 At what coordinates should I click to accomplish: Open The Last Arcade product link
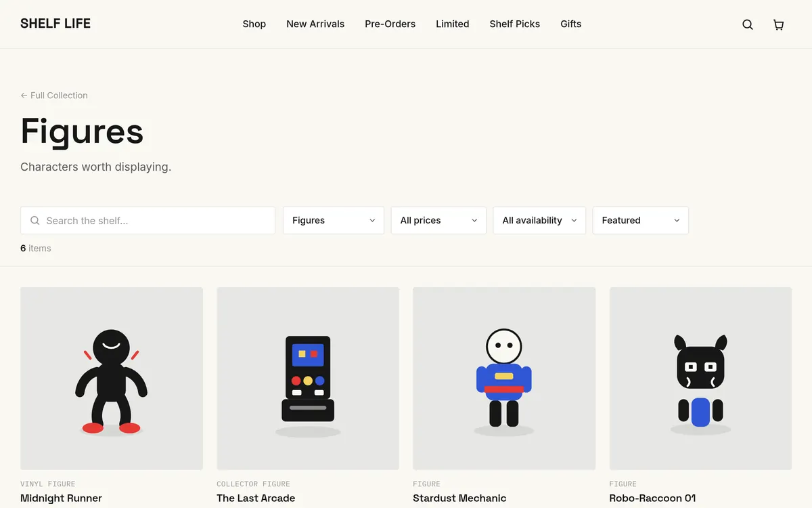tap(256, 498)
